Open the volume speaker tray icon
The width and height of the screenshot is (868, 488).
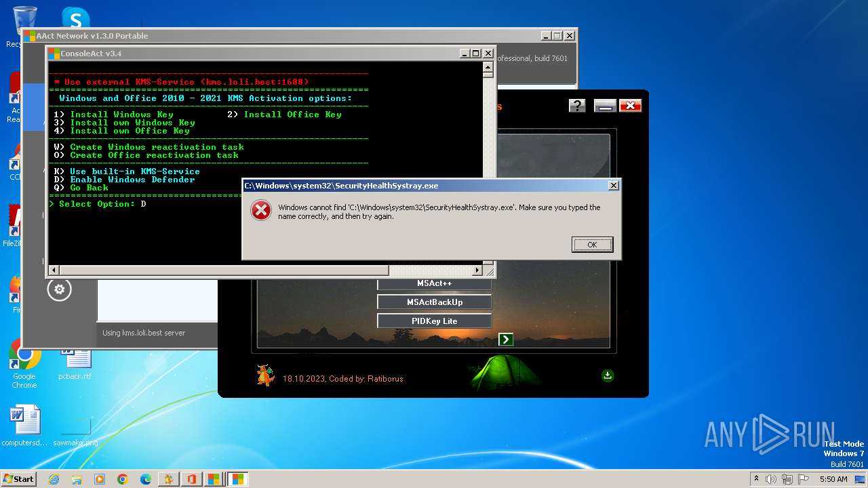tap(771, 479)
